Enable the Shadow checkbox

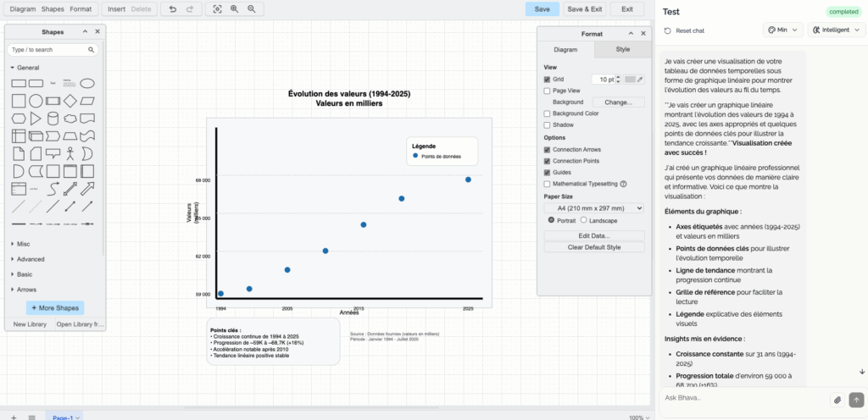tap(547, 124)
